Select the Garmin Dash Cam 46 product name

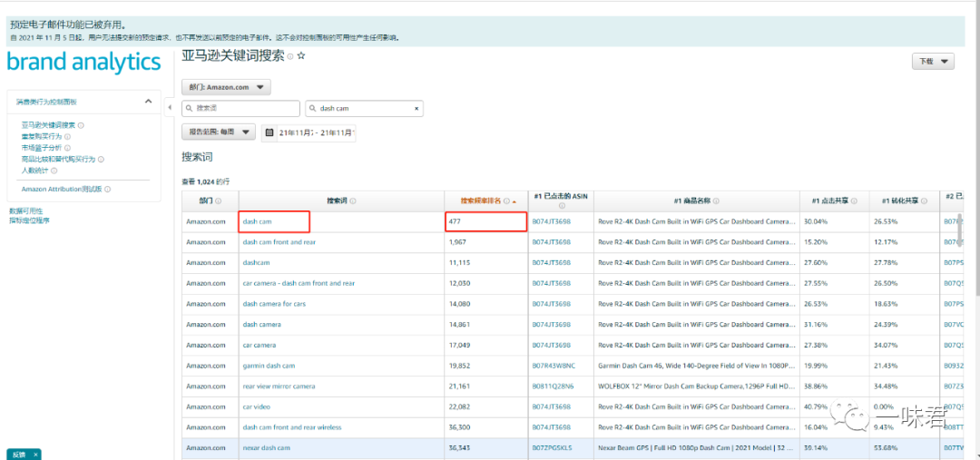pyautogui.click(x=697, y=366)
